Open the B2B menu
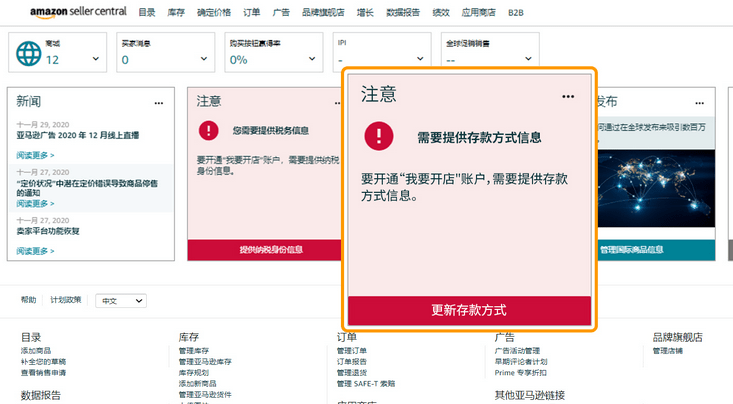 [516, 13]
